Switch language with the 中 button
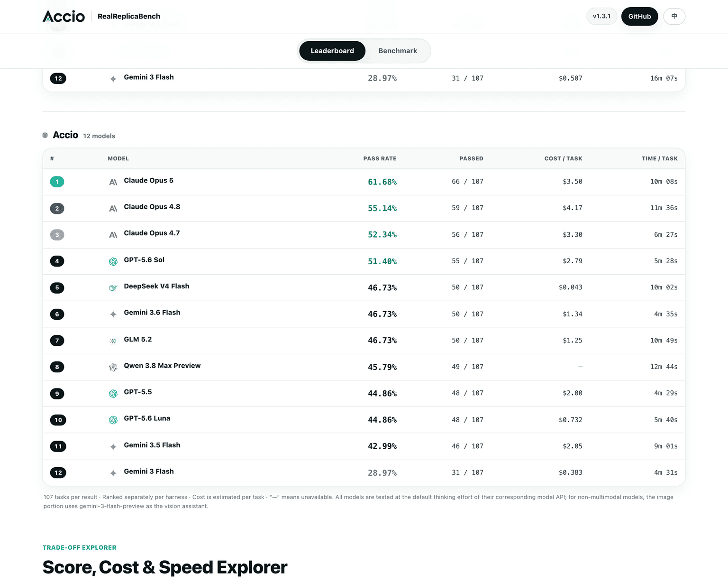This screenshot has width=728, height=582. [674, 16]
